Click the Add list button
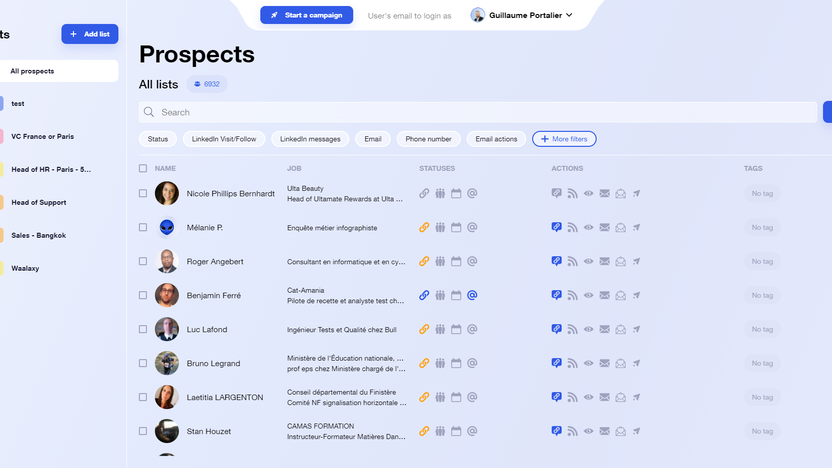Screen dimensions: 832x468 pyautogui.click(x=90, y=34)
